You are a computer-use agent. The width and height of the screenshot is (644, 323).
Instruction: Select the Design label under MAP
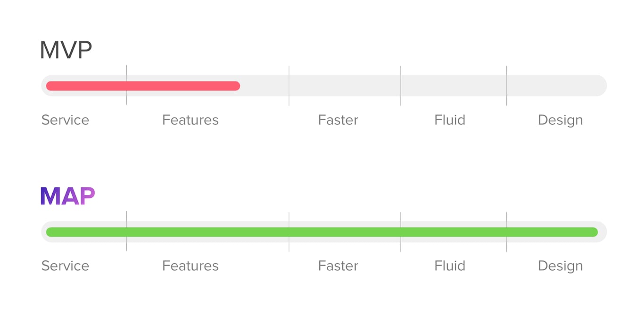tap(560, 266)
